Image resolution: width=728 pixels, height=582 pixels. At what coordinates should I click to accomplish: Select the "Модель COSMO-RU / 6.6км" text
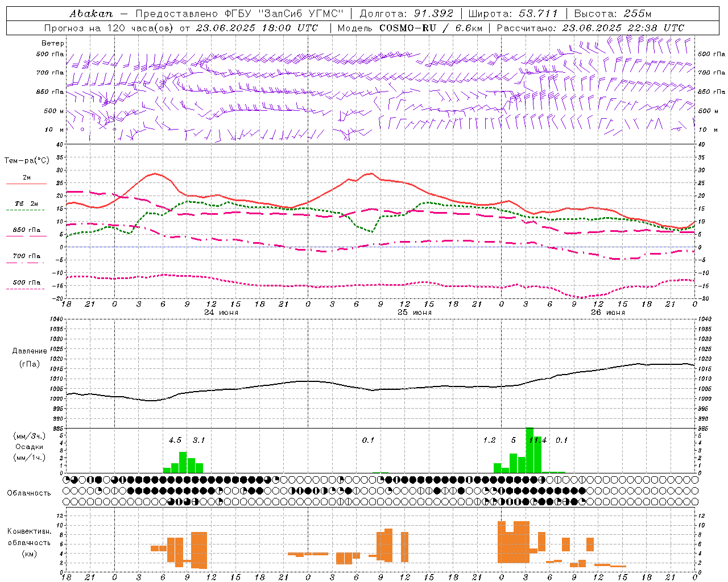coord(410,28)
